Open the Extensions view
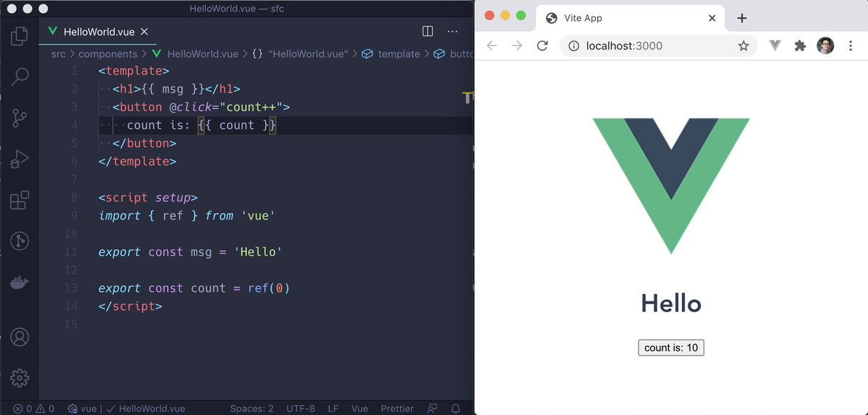 pos(20,200)
